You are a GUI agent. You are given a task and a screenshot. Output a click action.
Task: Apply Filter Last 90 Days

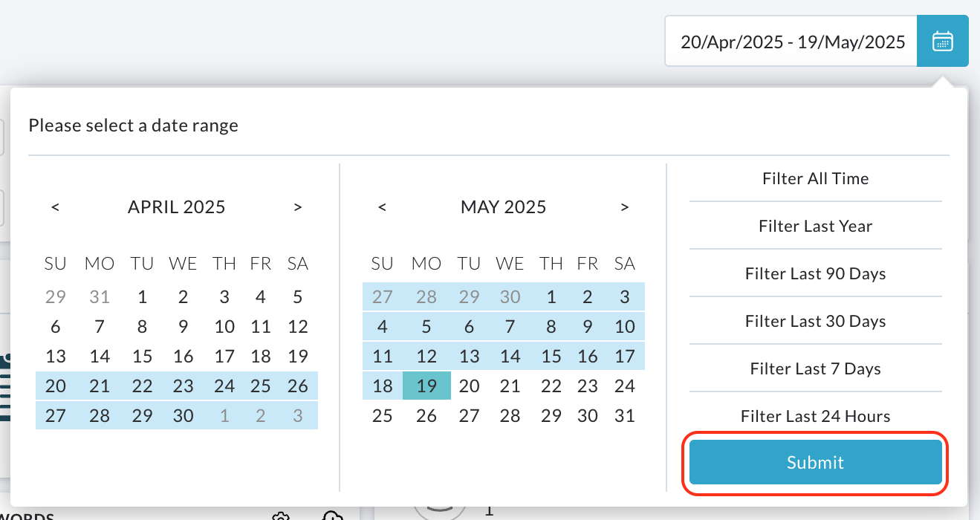point(815,273)
